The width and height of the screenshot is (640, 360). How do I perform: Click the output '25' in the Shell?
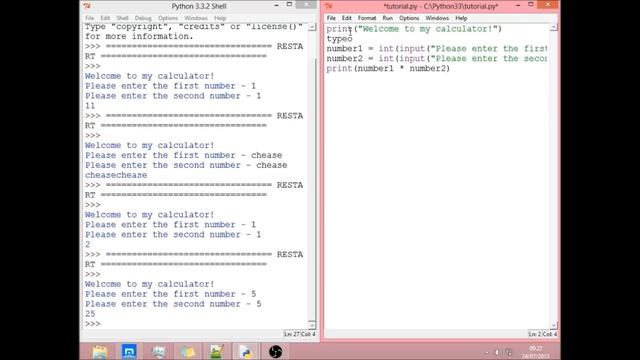click(x=90, y=314)
